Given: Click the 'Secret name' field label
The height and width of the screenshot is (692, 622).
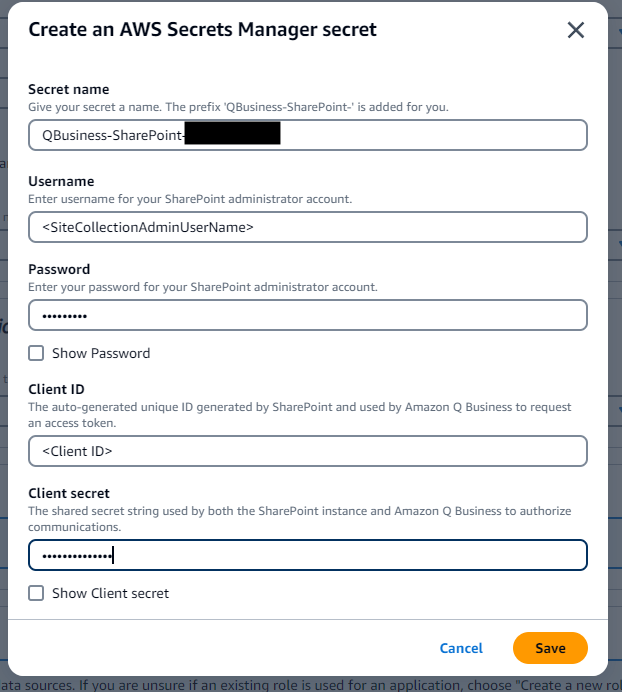Looking at the screenshot, I should coord(69,90).
